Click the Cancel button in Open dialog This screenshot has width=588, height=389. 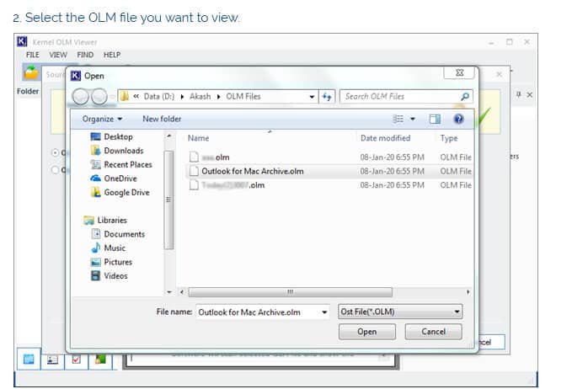click(x=433, y=332)
